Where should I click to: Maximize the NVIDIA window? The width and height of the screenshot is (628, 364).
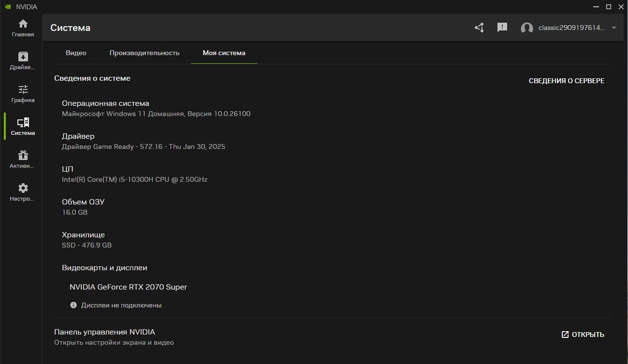pyautogui.click(x=609, y=7)
